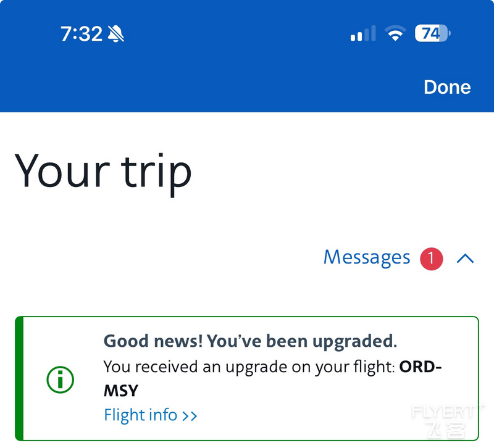Tap the cellular signal bars

pos(363,33)
